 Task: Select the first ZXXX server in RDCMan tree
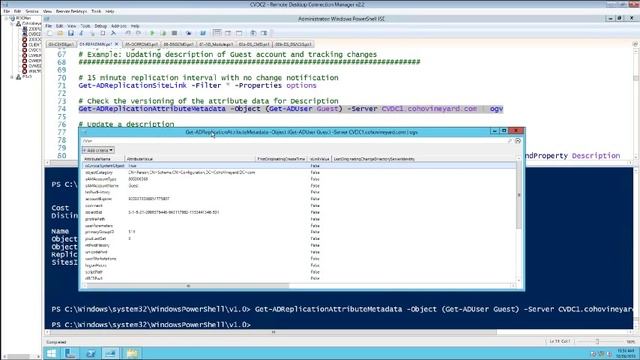click(32, 29)
